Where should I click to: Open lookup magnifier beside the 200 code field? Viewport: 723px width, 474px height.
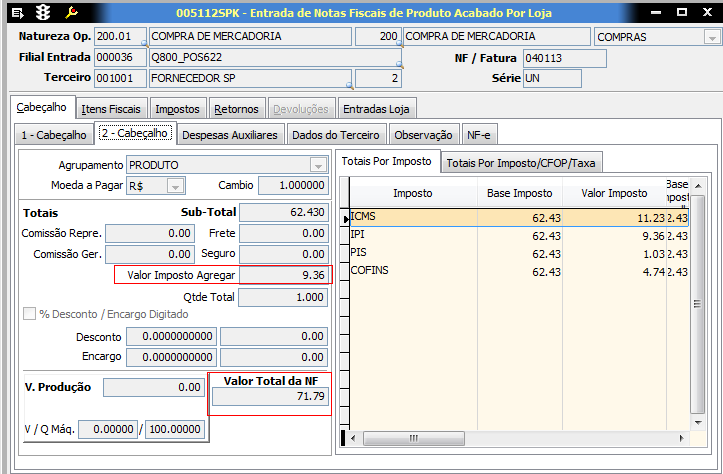400,44
